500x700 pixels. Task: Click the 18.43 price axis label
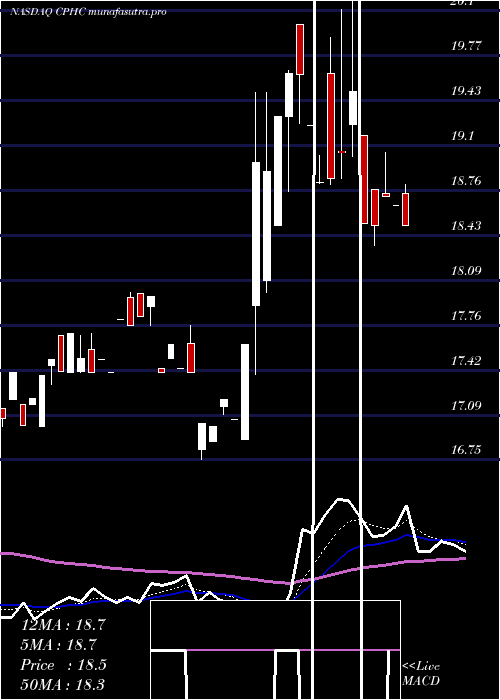click(467, 225)
